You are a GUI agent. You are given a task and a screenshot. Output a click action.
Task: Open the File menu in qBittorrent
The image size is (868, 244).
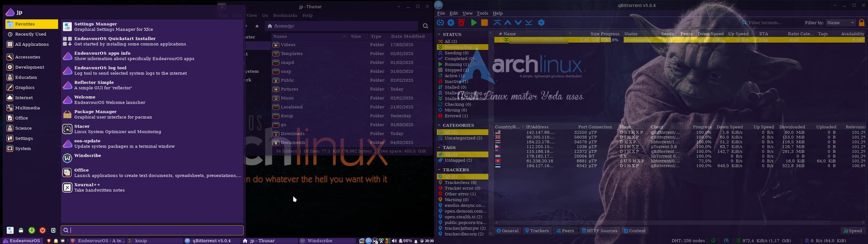(x=441, y=13)
